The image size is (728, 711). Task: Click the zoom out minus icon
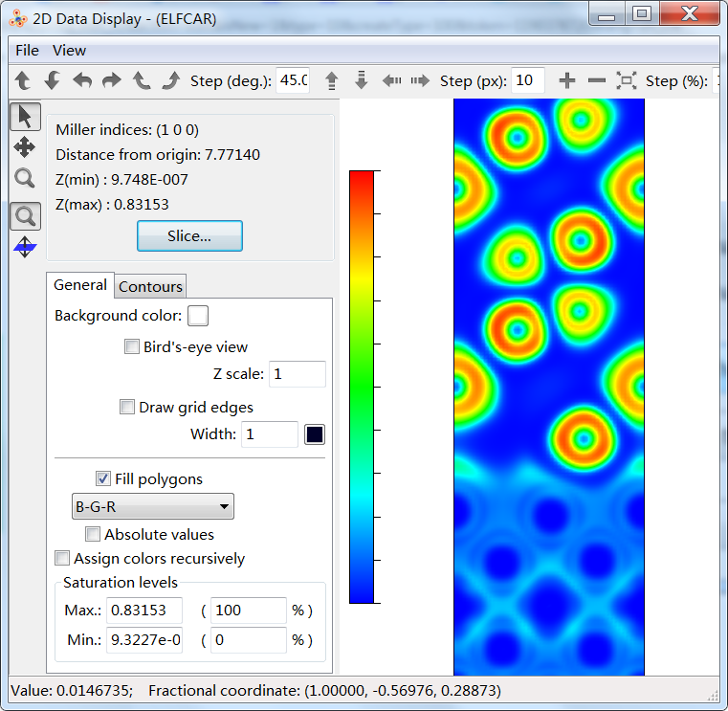point(597,80)
